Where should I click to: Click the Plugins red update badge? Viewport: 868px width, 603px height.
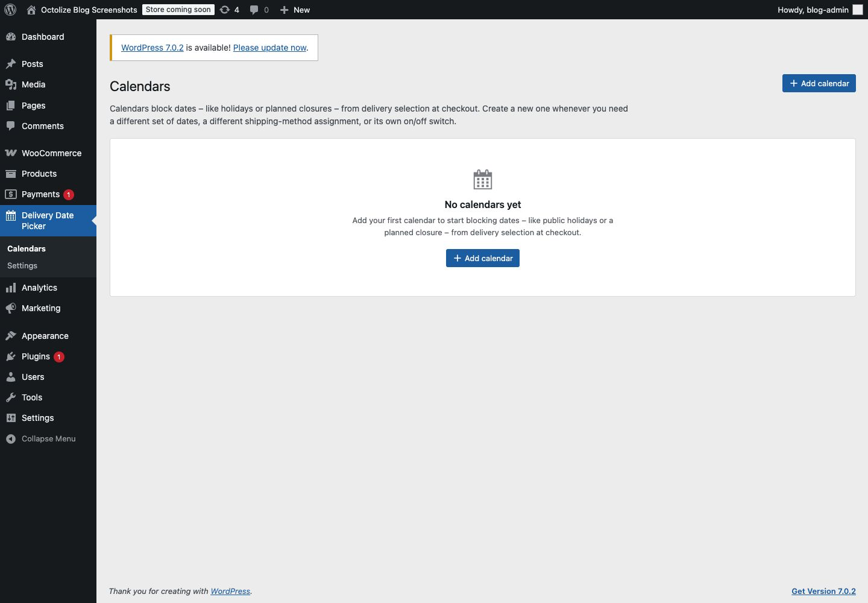[59, 356]
